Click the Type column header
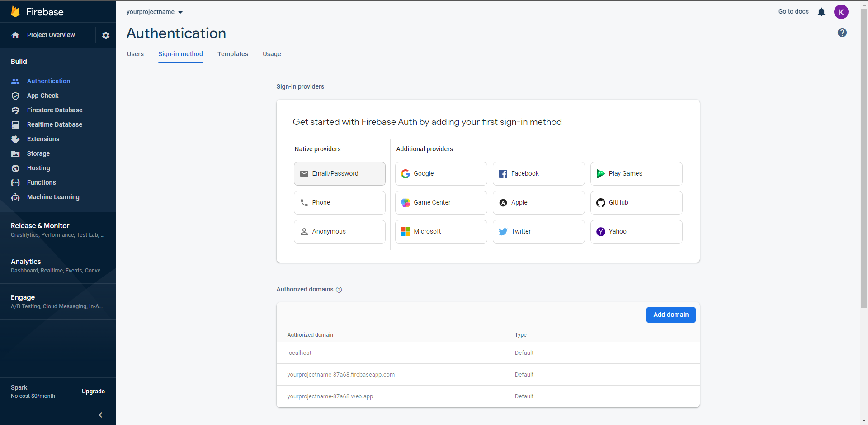 520,335
